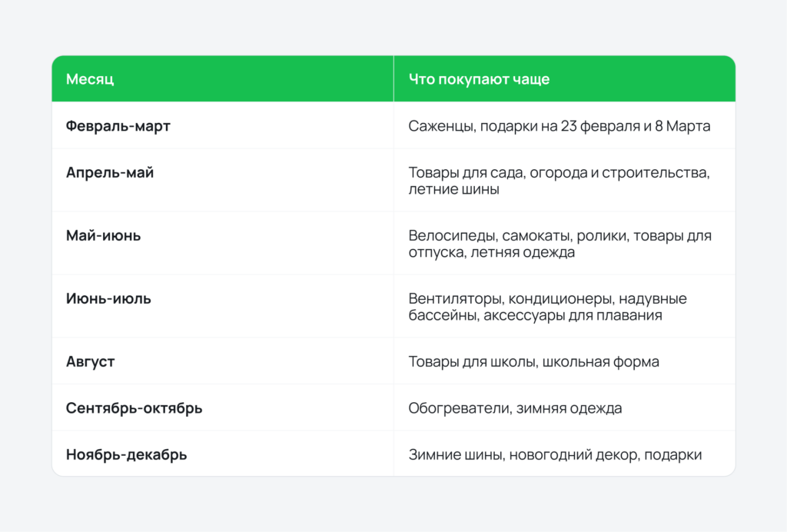Select the "Май-июнь" row label
The width and height of the screenshot is (787, 532).
(103, 235)
